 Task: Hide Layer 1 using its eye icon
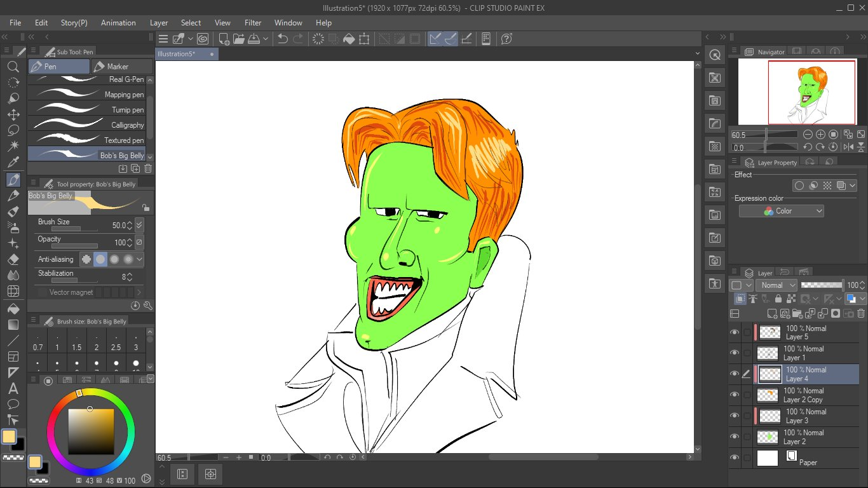(735, 353)
